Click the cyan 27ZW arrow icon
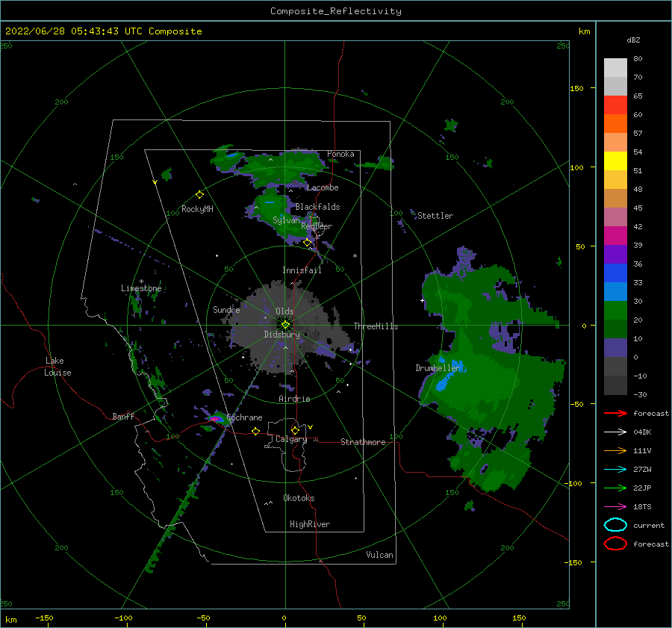672x628 pixels. 615,470
